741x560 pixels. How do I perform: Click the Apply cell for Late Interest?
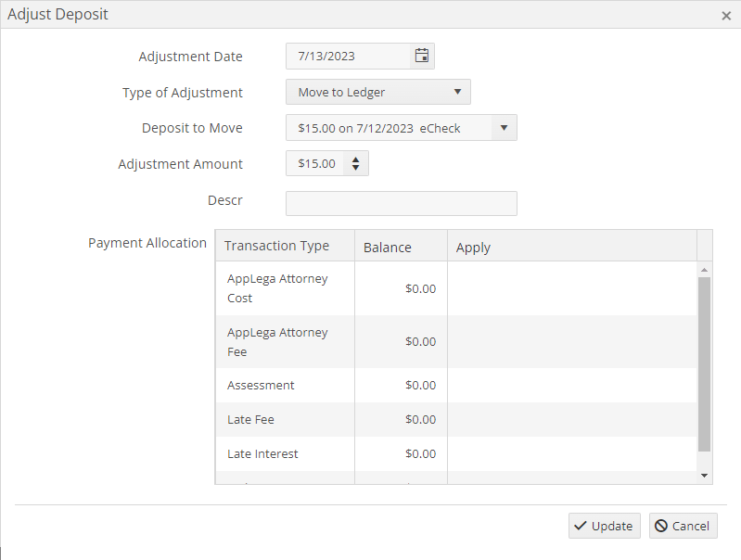(x=572, y=453)
